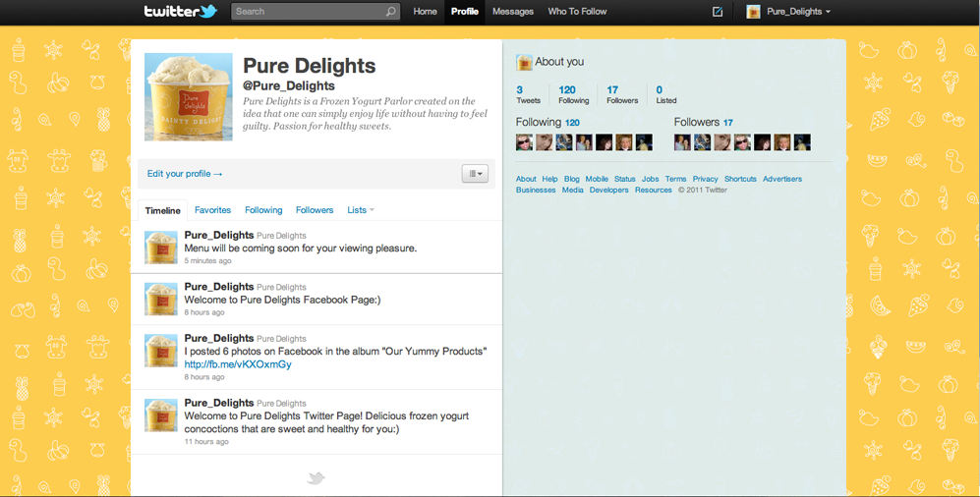Click the search magnifier icon
Viewport: 980px width, 497px height.
pyautogui.click(x=390, y=12)
